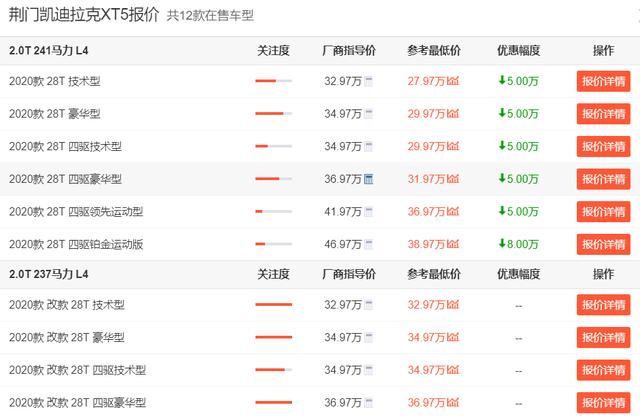This screenshot has width=640, height=418.
Task: Click 厂商指导价 header in 241马力 section
Action: pyautogui.click(x=349, y=51)
